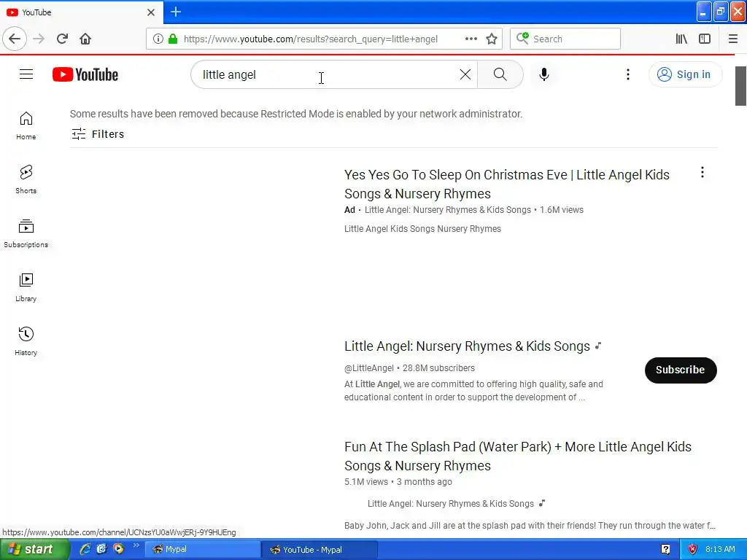Screen dimensions: 747x560
Task: Switch to YouTube - Mypal taskbar window
Action: tap(320, 550)
